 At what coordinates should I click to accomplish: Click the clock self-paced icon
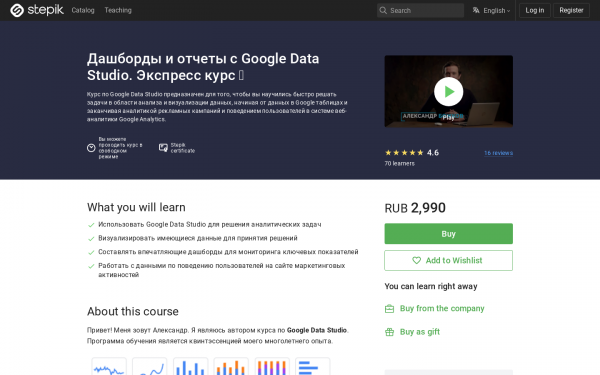pos(91,148)
